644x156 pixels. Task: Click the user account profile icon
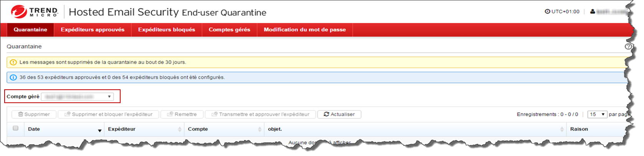(593, 11)
